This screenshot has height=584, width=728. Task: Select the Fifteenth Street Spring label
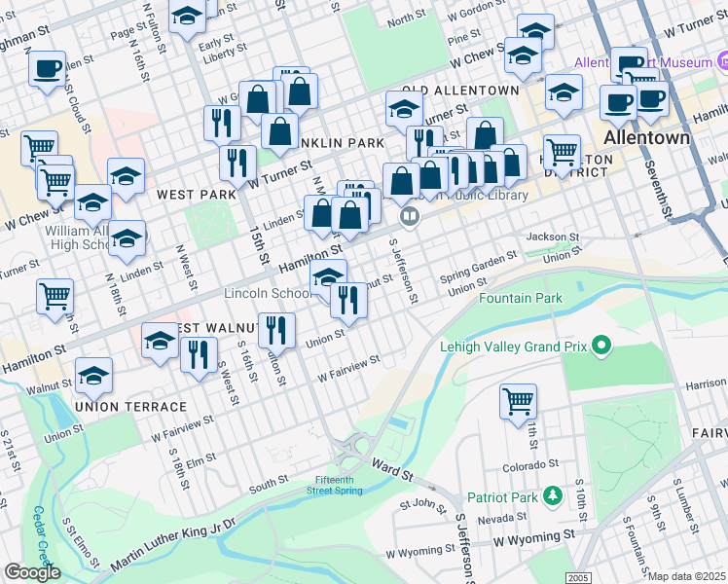(x=334, y=485)
